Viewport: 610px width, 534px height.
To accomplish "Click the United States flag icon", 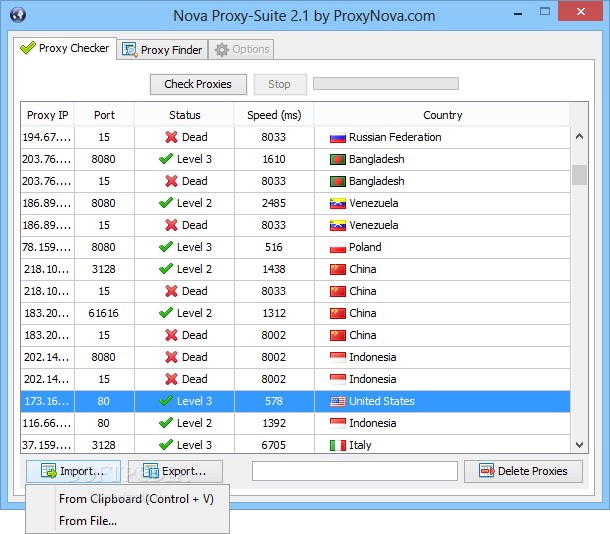I will point(338,401).
